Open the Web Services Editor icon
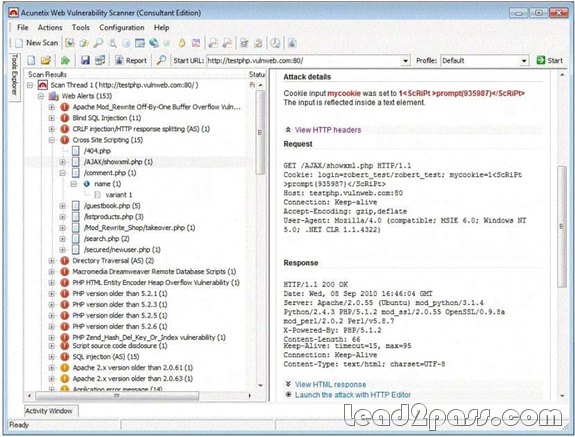Image resolution: width=575 pixels, height=437 pixels. click(x=227, y=43)
